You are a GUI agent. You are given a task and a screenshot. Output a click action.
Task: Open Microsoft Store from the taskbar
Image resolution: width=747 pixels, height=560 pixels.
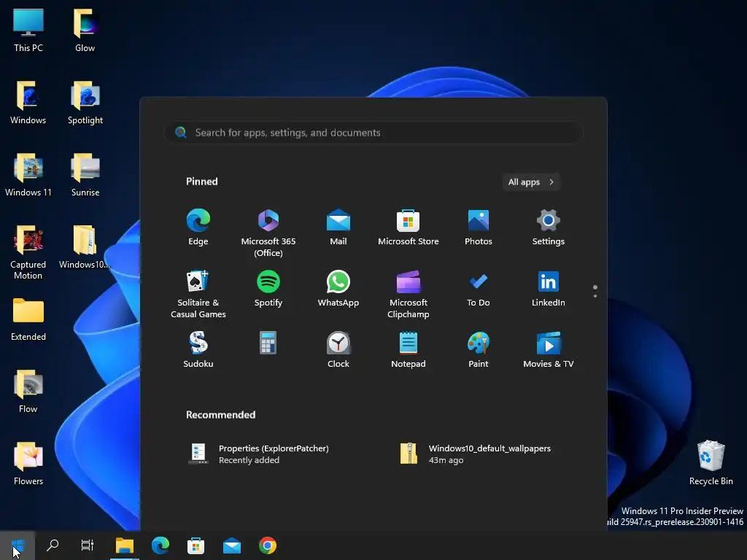click(x=196, y=545)
